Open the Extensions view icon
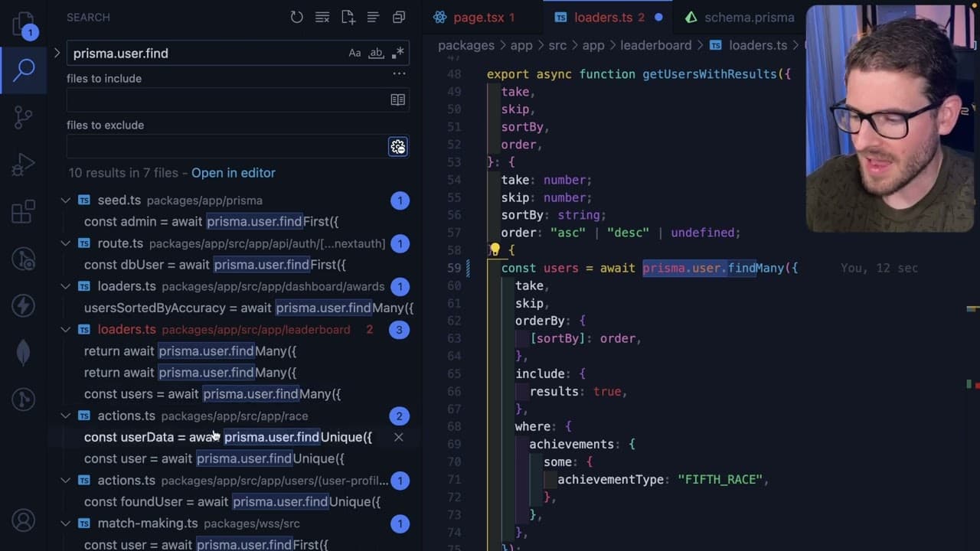Screen dimensions: 980x551 (x=23, y=211)
